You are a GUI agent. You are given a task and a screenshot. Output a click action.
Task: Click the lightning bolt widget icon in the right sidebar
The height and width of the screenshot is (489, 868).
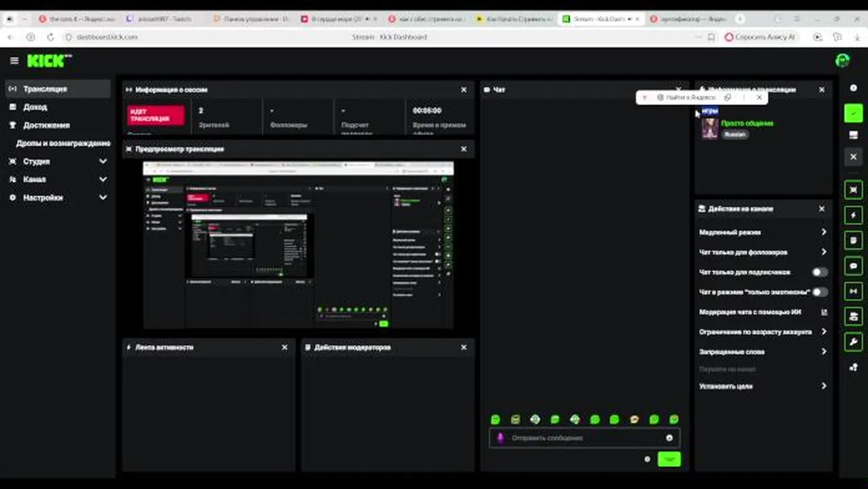click(854, 215)
